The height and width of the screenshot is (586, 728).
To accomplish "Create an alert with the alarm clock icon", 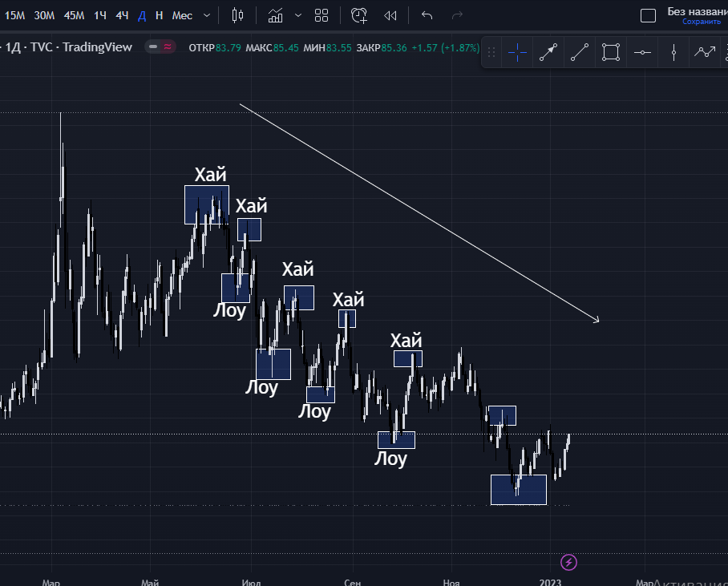I will pyautogui.click(x=359, y=15).
